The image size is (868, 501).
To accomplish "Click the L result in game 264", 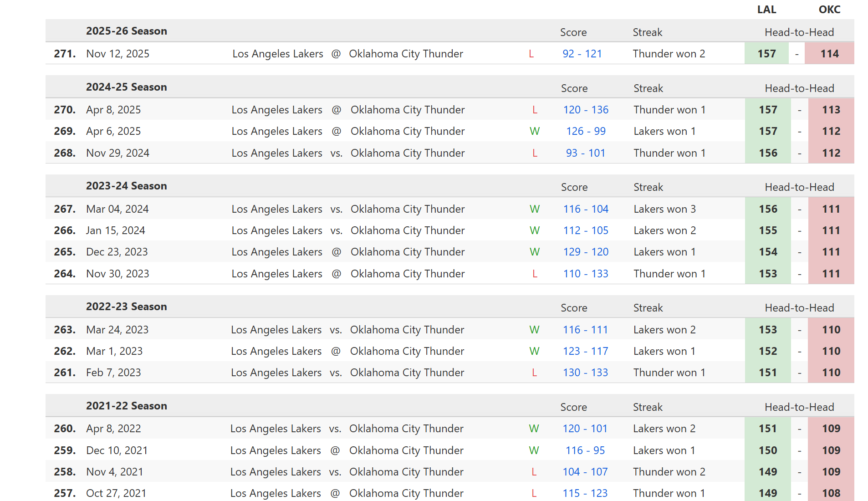I will (535, 274).
